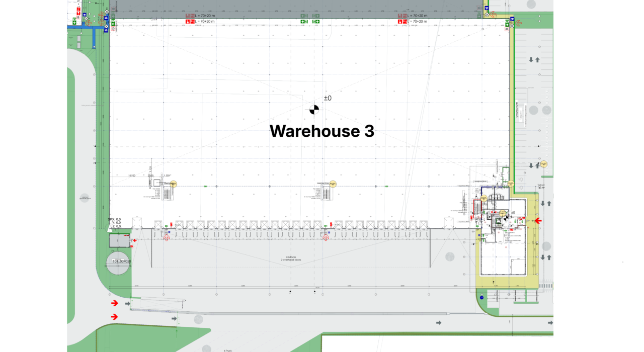Click the upper red entry arrow at bottom-left

(115, 303)
